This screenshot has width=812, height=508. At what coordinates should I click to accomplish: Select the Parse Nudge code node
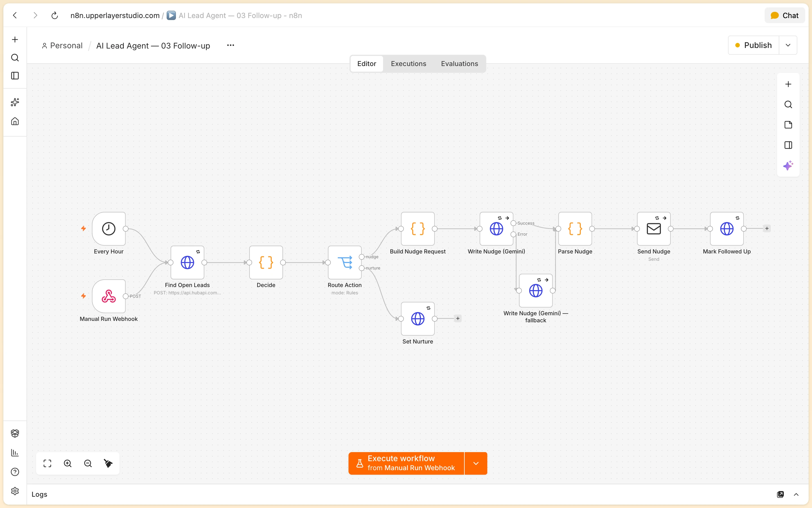[x=575, y=229]
